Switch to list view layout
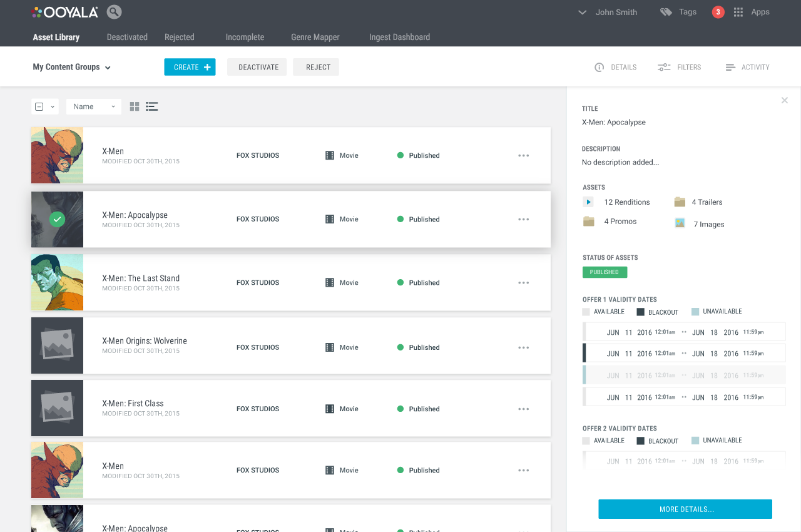The width and height of the screenshot is (801, 532). click(151, 106)
